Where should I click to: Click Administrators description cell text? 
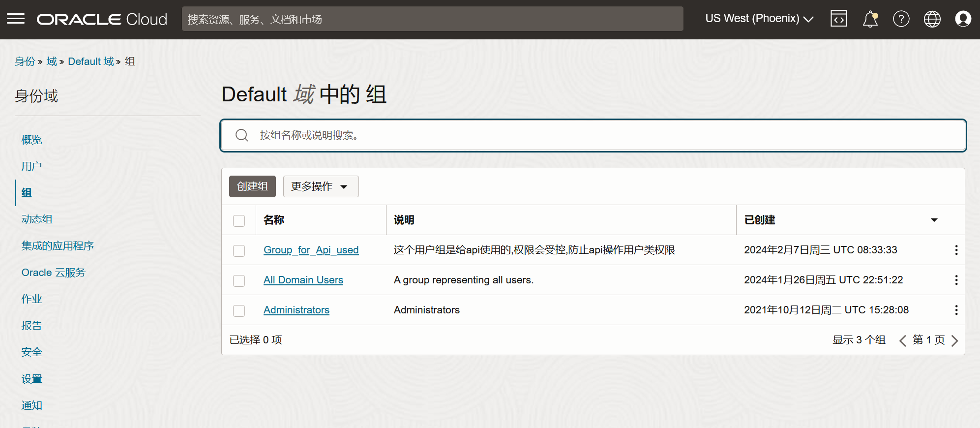[427, 310]
